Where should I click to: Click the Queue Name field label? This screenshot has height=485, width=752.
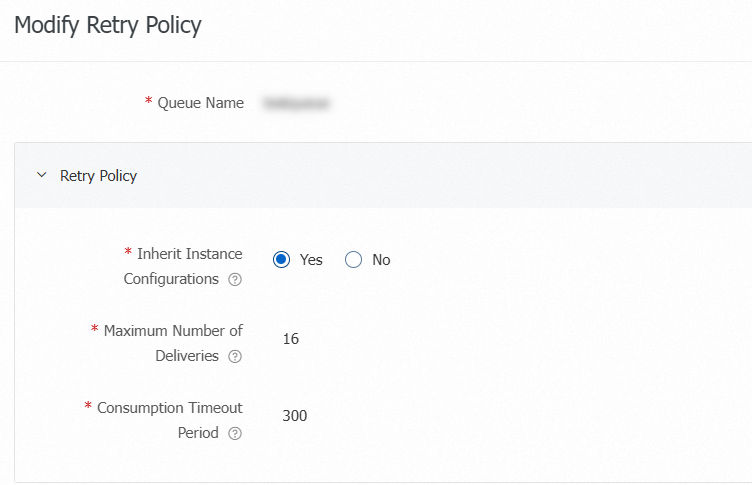point(201,103)
